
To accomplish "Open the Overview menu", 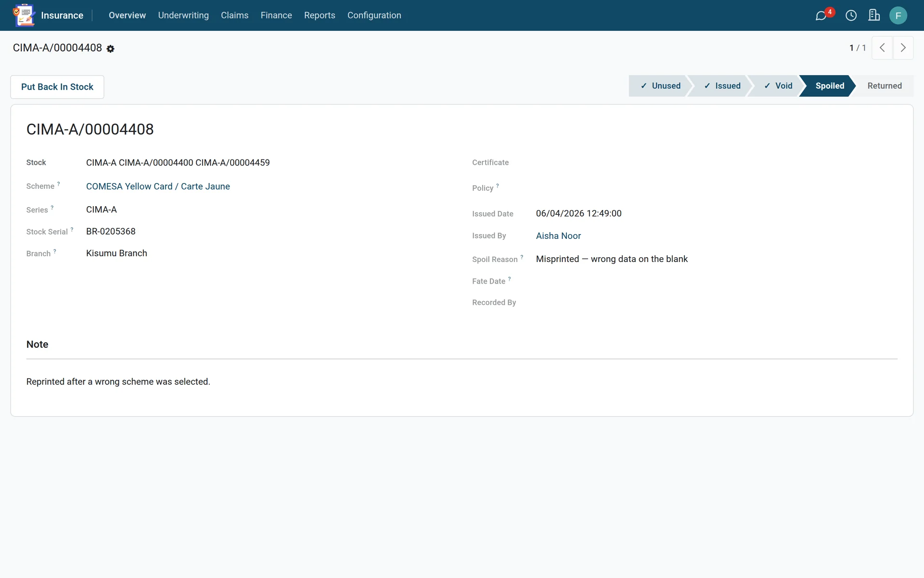I will coord(127,15).
